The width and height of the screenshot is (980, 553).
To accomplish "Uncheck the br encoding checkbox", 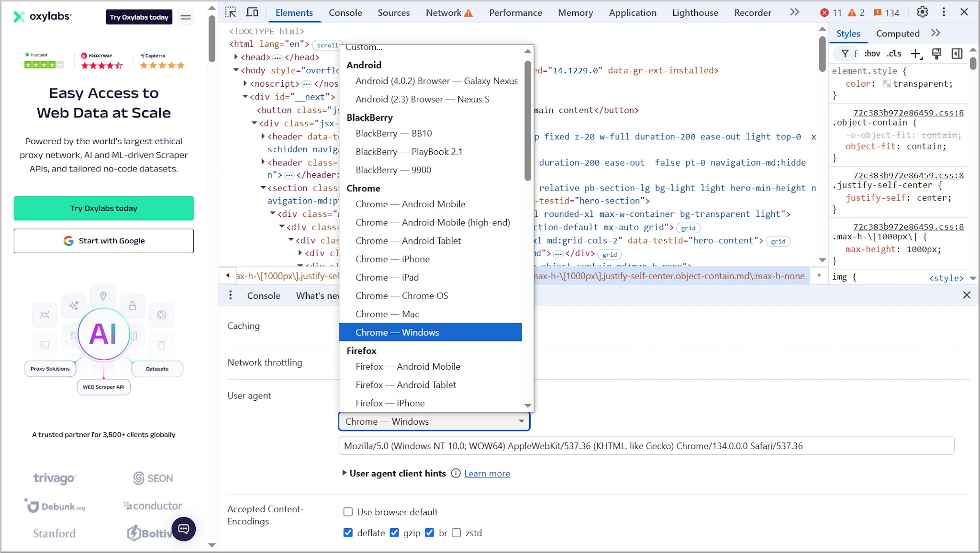I will click(430, 533).
